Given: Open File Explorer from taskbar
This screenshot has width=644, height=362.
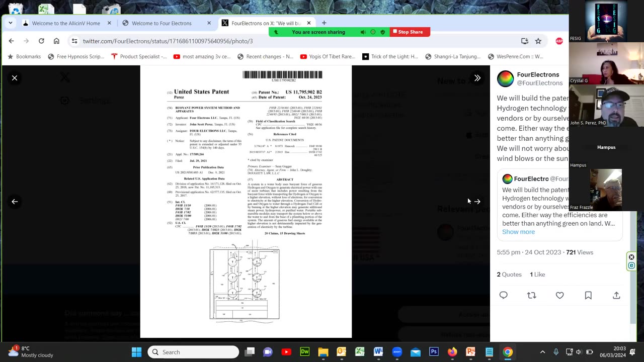Looking at the screenshot, I should click(323, 352).
